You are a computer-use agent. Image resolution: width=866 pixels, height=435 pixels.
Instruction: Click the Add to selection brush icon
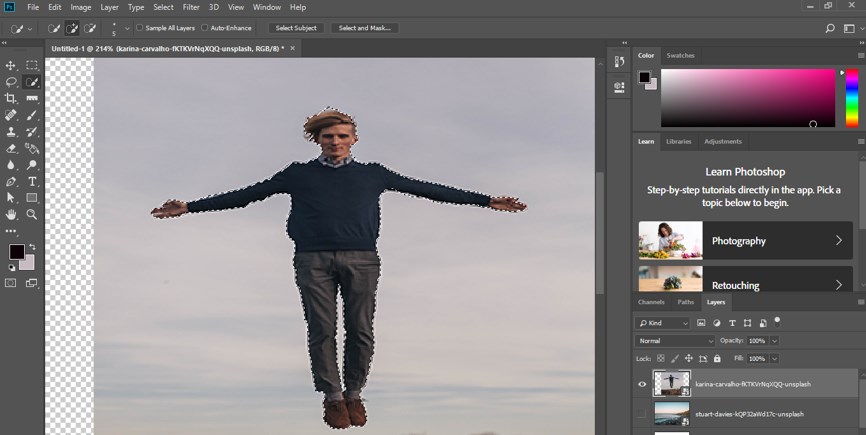[x=72, y=28]
